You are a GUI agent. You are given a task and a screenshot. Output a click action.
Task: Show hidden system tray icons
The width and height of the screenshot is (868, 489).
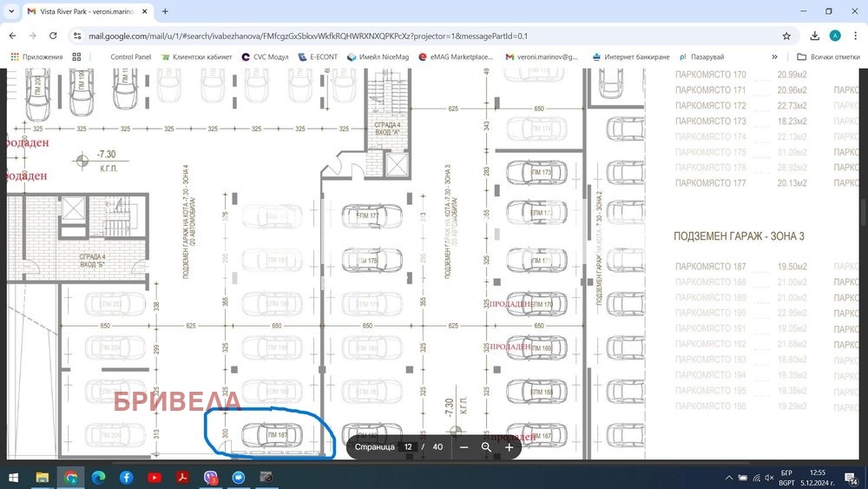tap(727, 477)
